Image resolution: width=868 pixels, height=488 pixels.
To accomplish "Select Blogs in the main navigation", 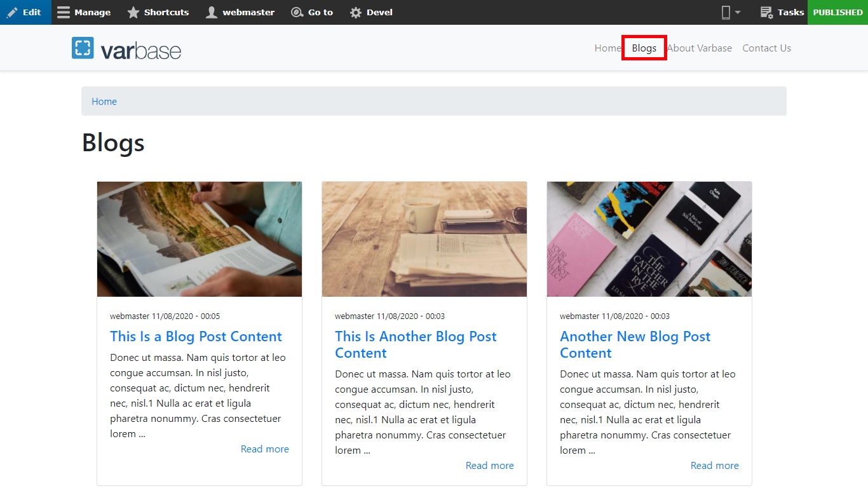I will pyautogui.click(x=644, y=48).
